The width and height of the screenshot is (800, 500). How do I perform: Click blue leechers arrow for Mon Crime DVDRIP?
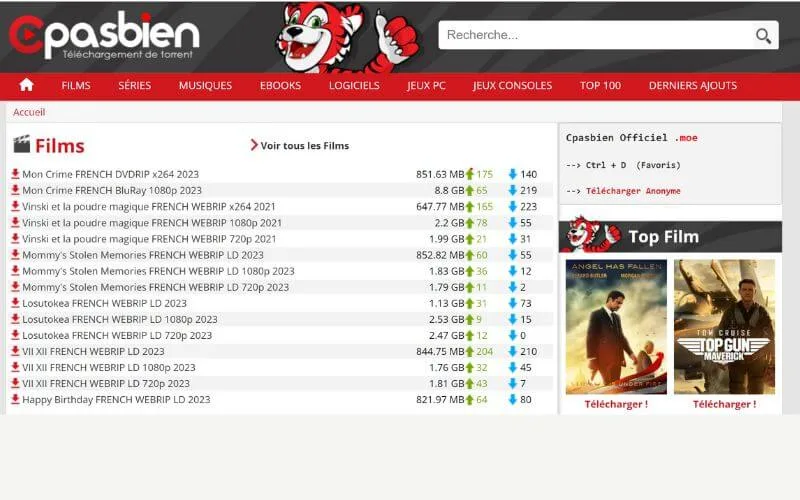[513, 174]
